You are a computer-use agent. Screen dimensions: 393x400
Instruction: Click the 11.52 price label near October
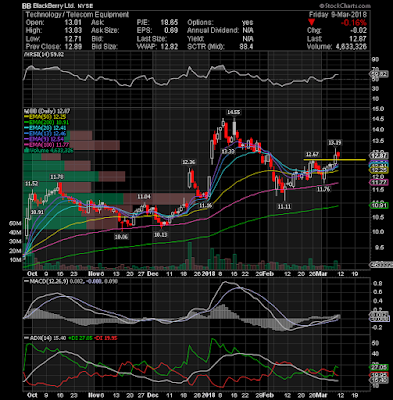(x=32, y=184)
